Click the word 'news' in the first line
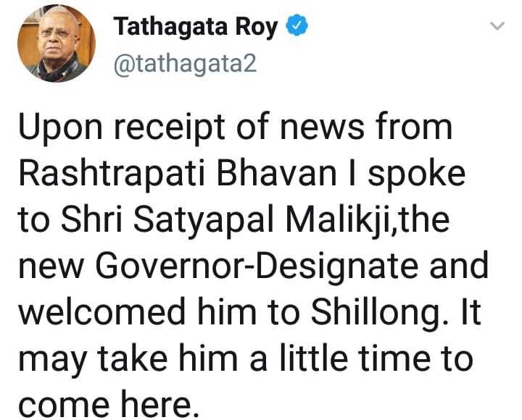Image resolution: width=522 pixels, height=420 pixels. point(322,129)
